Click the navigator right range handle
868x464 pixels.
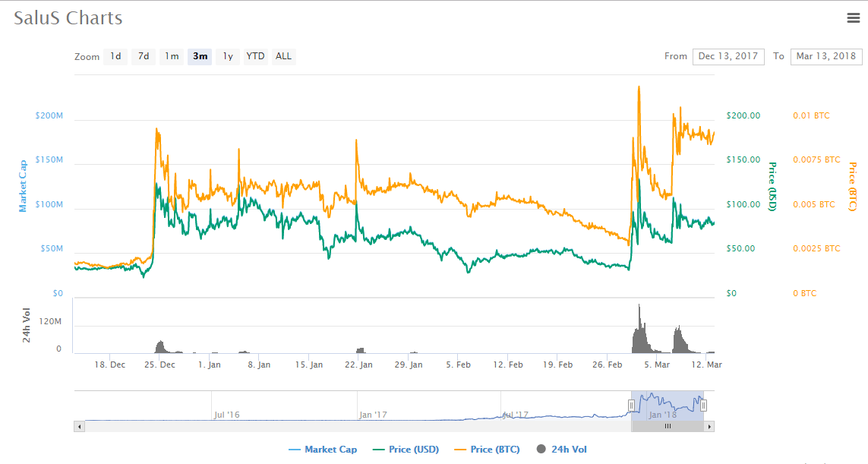(x=703, y=405)
